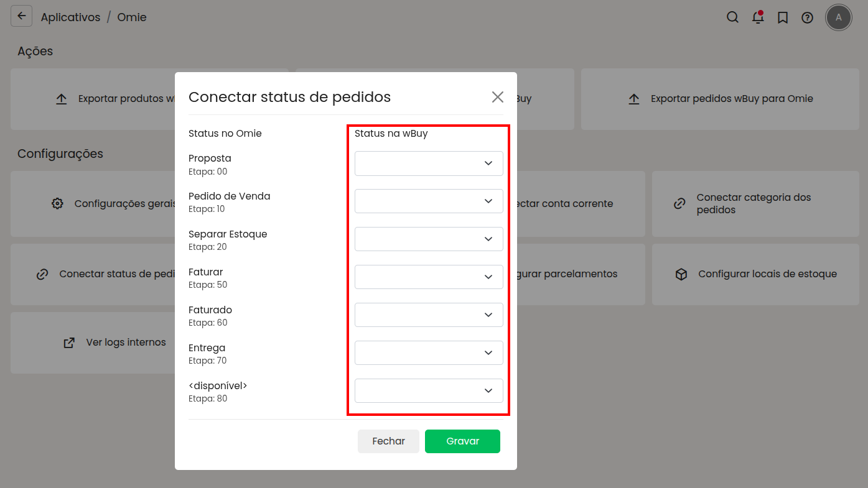Screen dimensions: 868x488
Task: Open the Entrega status dropdown
Action: pos(429,353)
